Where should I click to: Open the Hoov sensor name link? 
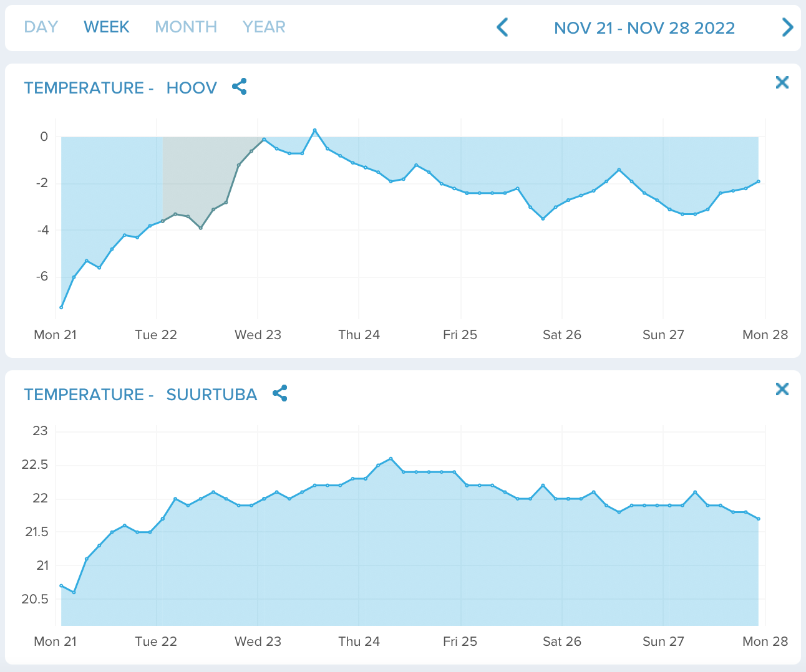(192, 88)
